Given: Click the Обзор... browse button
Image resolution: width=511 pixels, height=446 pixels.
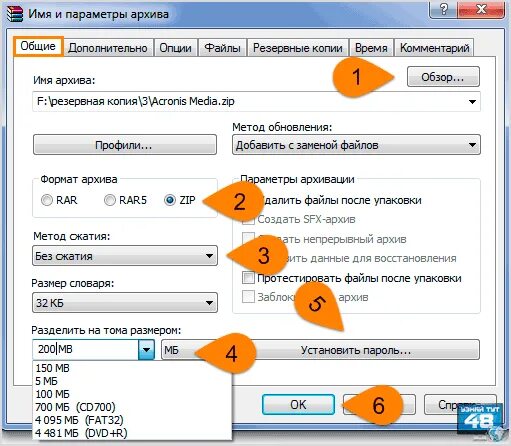Looking at the screenshot, I should pyautogui.click(x=443, y=77).
